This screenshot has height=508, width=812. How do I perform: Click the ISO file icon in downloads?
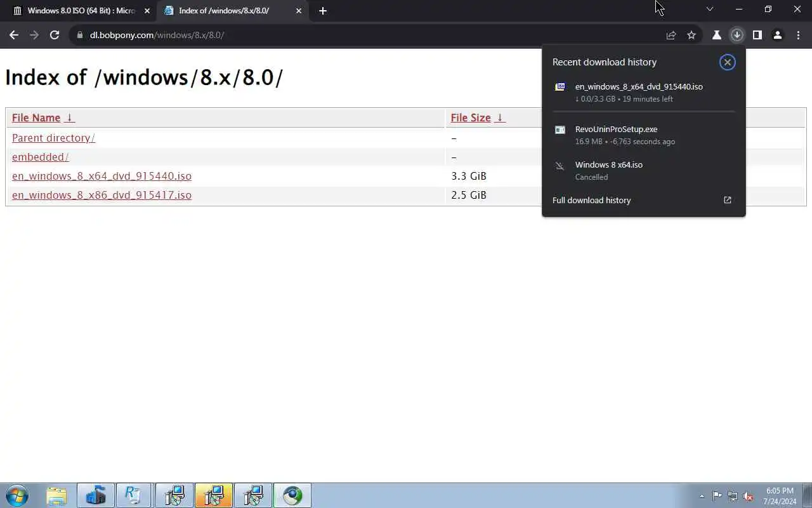coord(560,87)
